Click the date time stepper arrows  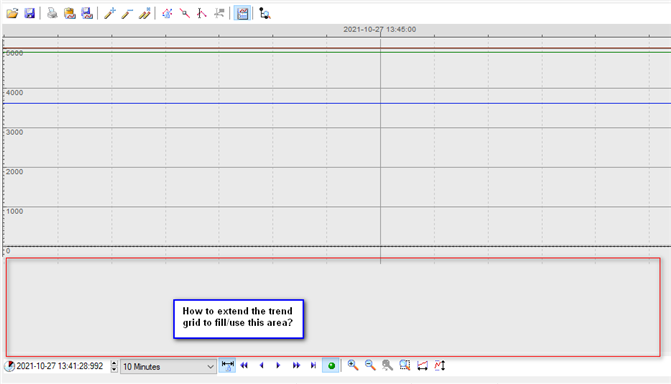(x=114, y=366)
